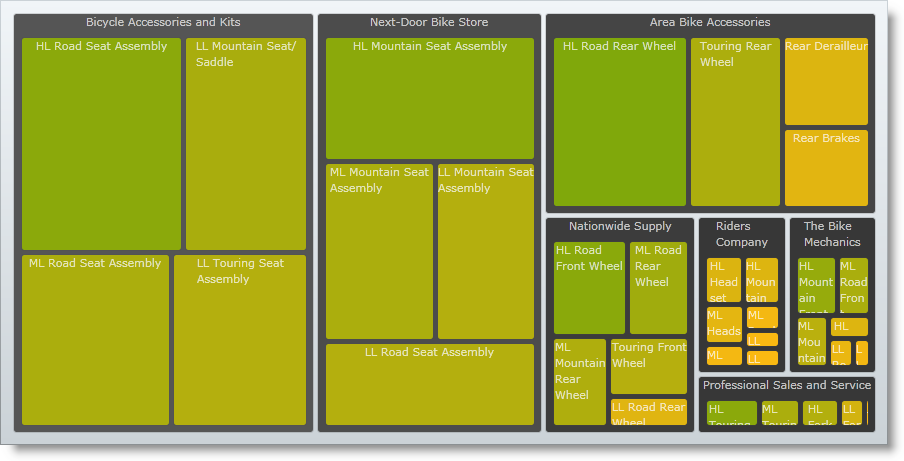
Task: Select the HL Road Seat Assembly tile
Action: [x=101, y=144]
